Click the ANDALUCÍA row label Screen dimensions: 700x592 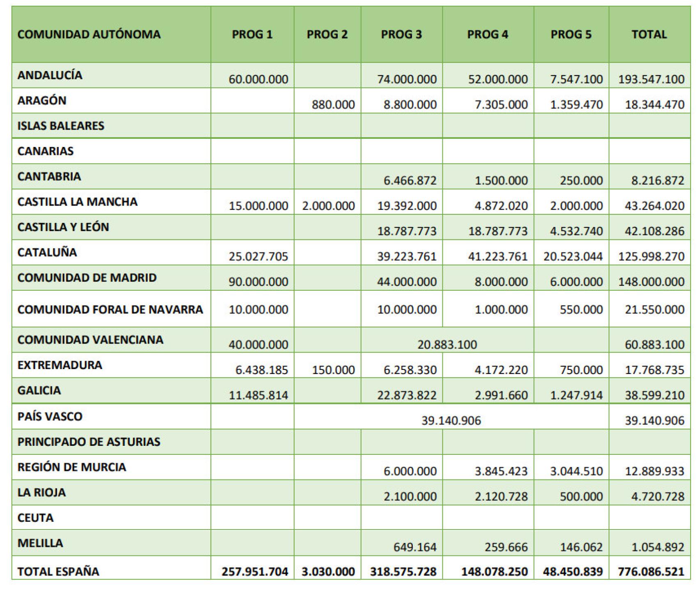(50, 75)
